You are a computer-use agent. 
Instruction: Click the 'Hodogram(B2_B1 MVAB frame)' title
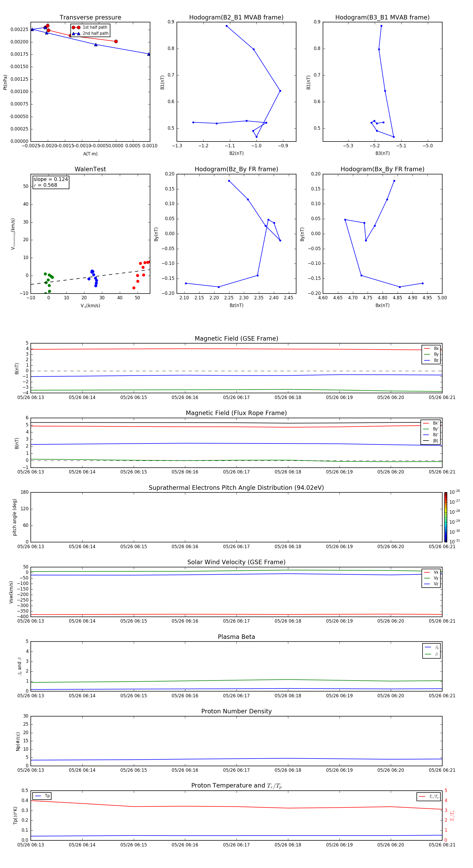pyautogui.click(x=236, y=18)
